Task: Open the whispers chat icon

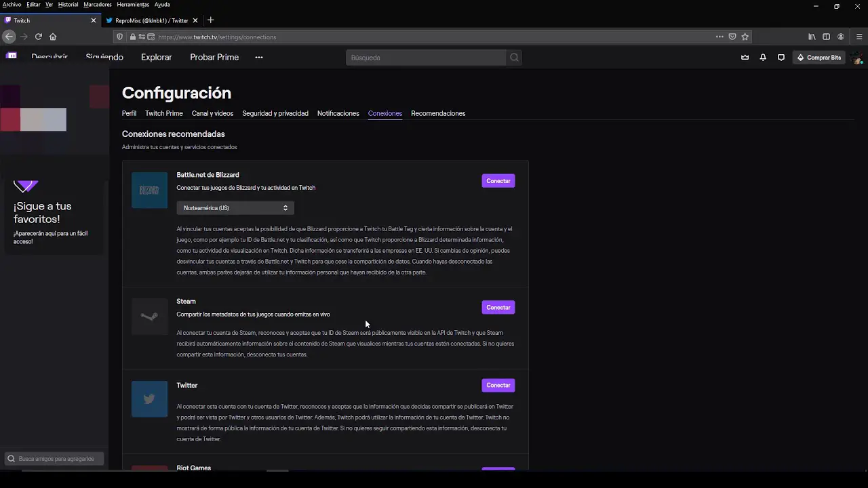Action: pos(781,58)
